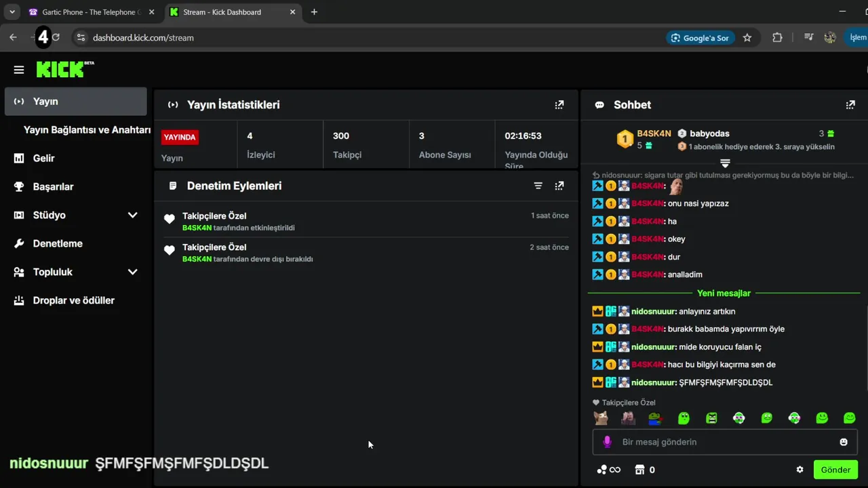This screenshot has height=488, width=868.
Task: Pop out the Sohbet chat panel
Action: tap(850, 105)
